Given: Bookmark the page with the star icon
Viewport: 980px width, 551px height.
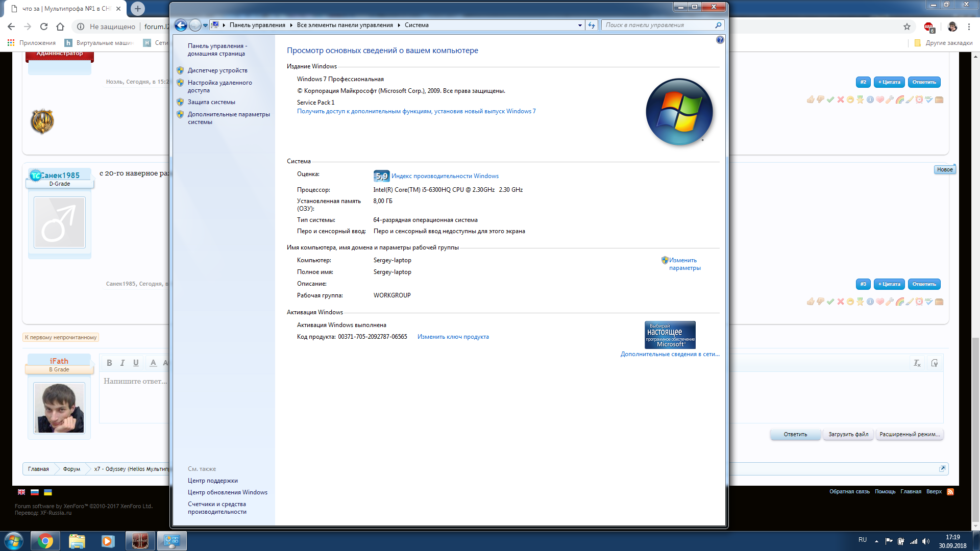Looking at the screenshot, I should pos(907,27).
